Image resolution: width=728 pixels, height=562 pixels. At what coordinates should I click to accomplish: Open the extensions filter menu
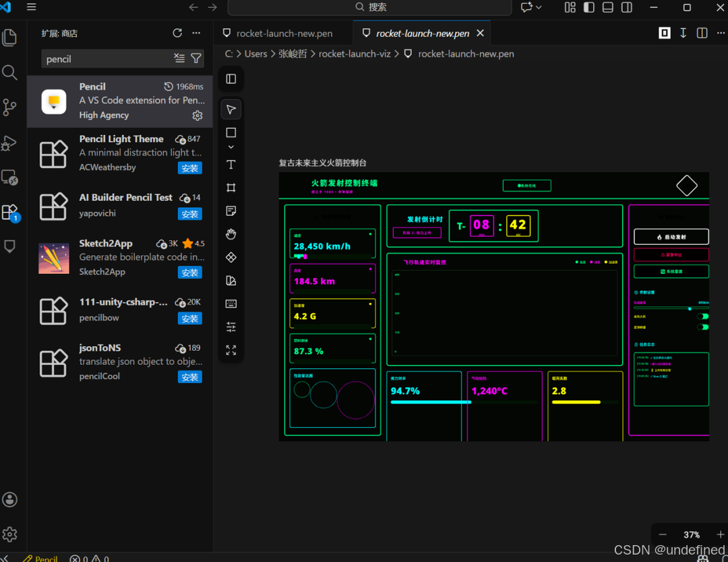click(196, 58)
